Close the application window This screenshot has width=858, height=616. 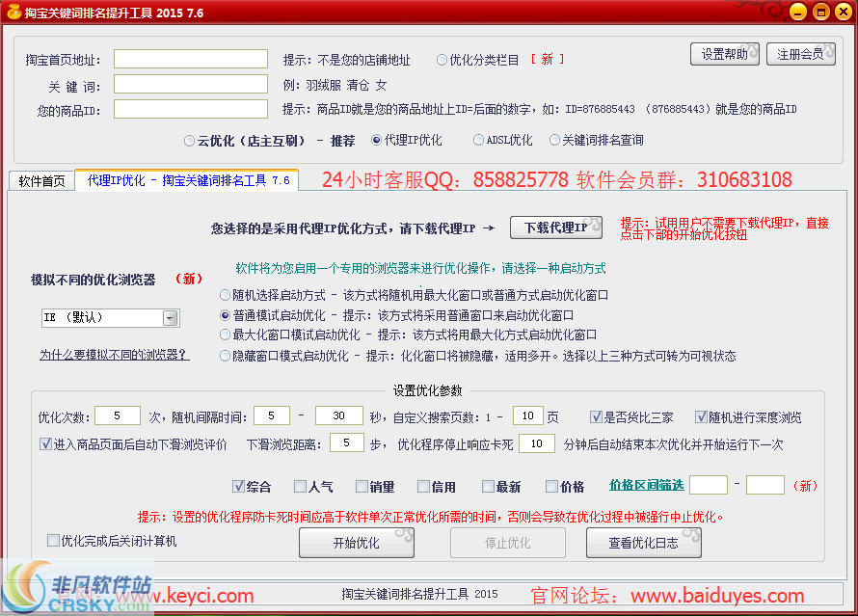[x=844, y=12]
